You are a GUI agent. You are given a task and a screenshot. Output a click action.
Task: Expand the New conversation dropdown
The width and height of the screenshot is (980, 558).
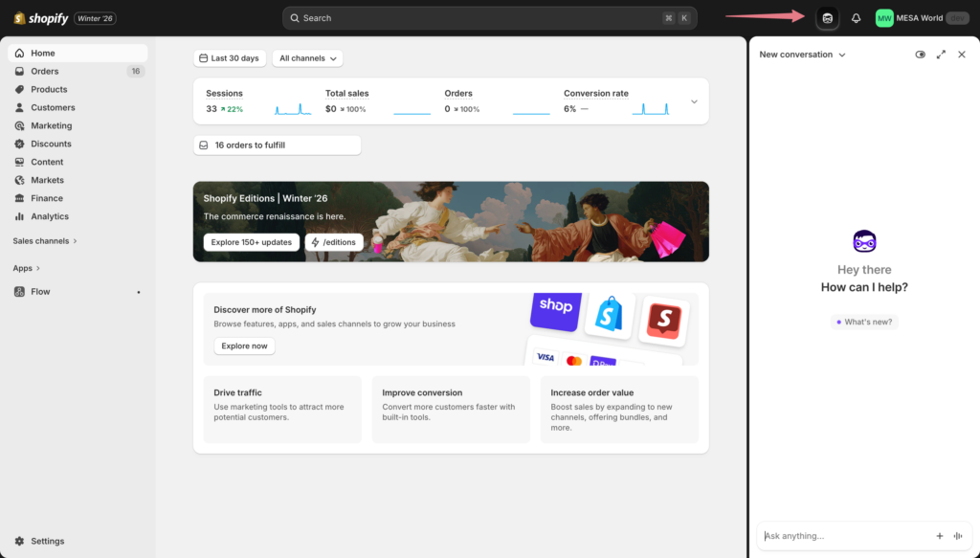click(802, 55)
